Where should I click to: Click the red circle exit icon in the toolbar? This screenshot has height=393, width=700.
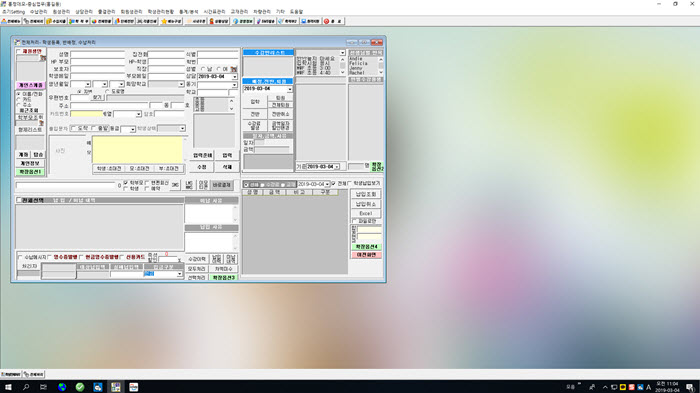[326, 21]
